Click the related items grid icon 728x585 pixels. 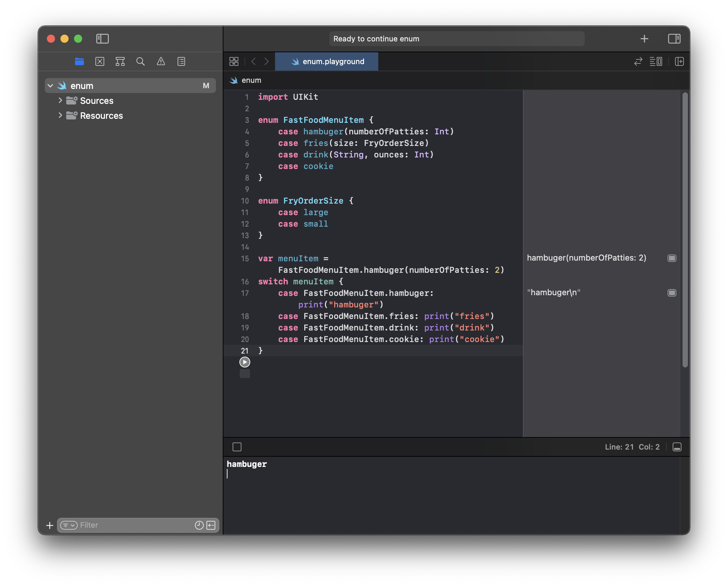coord(234,61)
